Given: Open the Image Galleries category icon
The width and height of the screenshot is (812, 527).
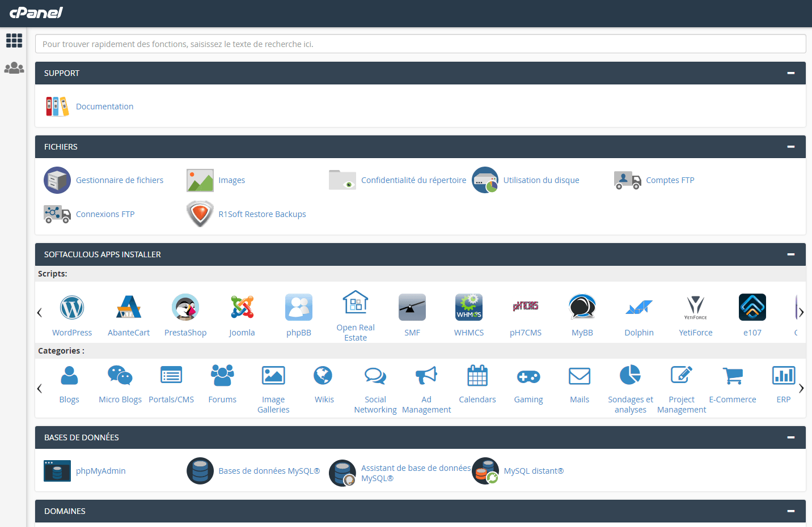Looking at the screenshot, I should (x=273, y=375).
